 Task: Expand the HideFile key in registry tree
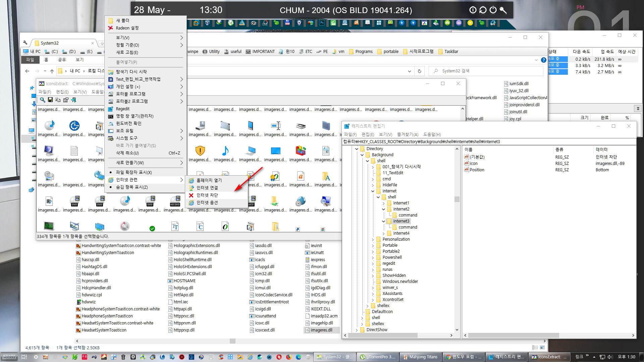click(x=373, y=185)
